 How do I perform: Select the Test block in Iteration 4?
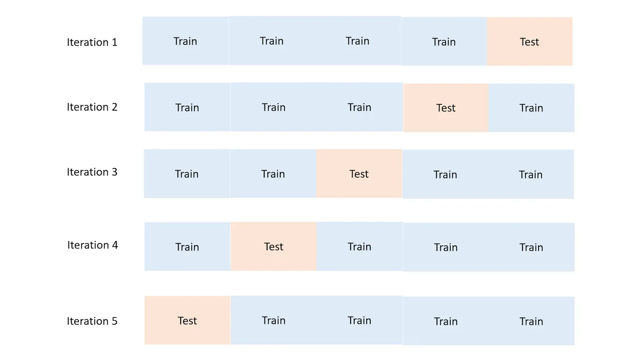(274, 247)
